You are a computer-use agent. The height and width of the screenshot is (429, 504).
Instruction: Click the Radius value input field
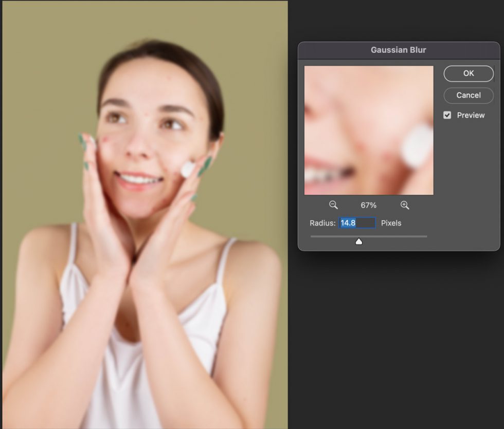coord(356,222)
